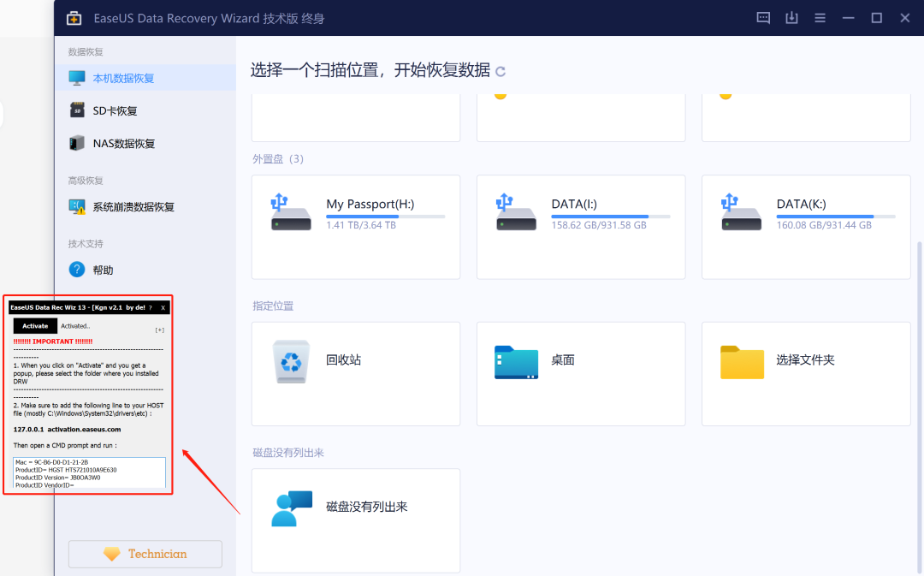
Task: Click the DATA(K:) usage bar
Action: (836, 217)
